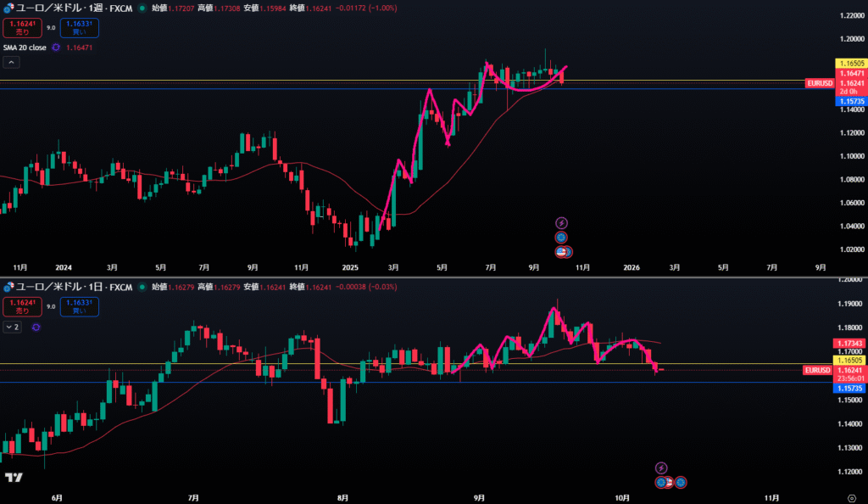868x504 pixels.
Task: Select the SMA 20 close indicator label
Action: click(25, 48)
